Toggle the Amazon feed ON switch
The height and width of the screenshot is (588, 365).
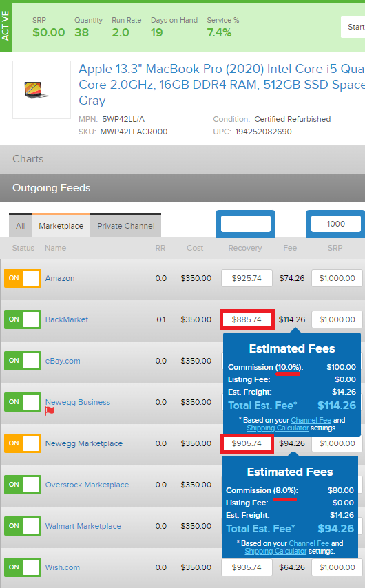(x=23, y=278)
